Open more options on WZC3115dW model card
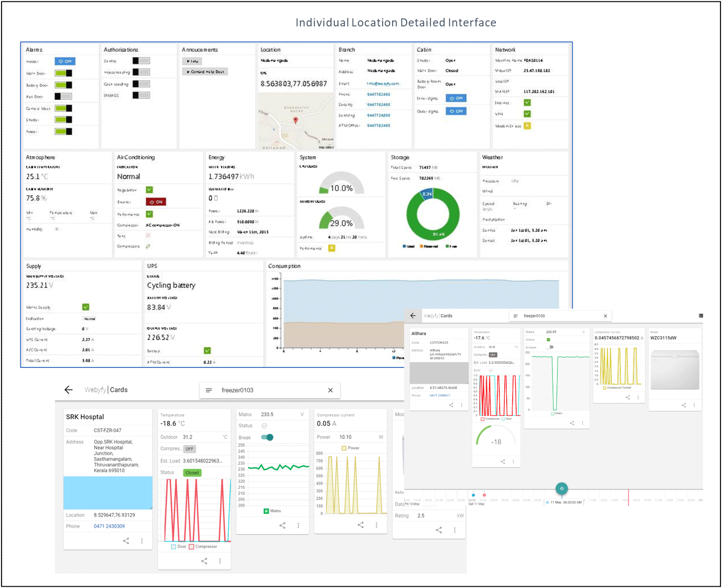 [x=695, y=405]
